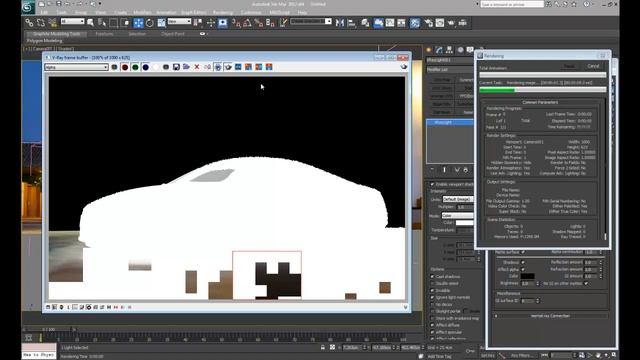Viewport: 640px width, 360px height.
Task: Click the Set Key button
Action: coord(487,356)
